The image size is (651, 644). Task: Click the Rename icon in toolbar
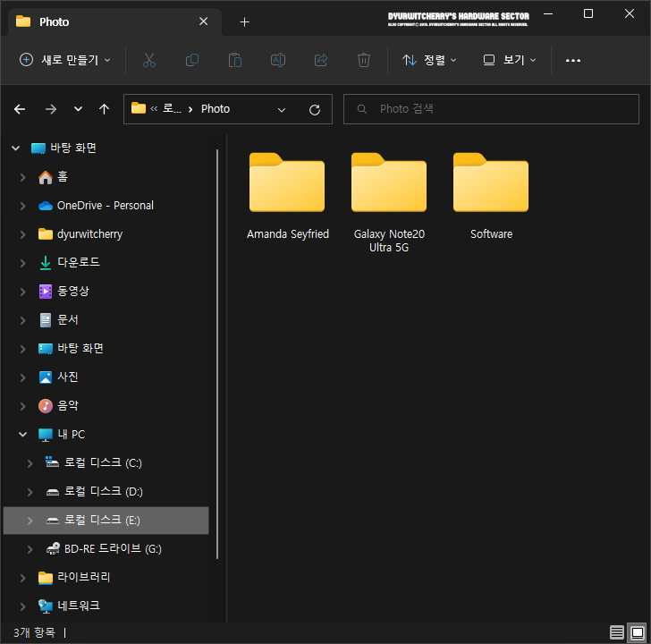tap(278, 60)
